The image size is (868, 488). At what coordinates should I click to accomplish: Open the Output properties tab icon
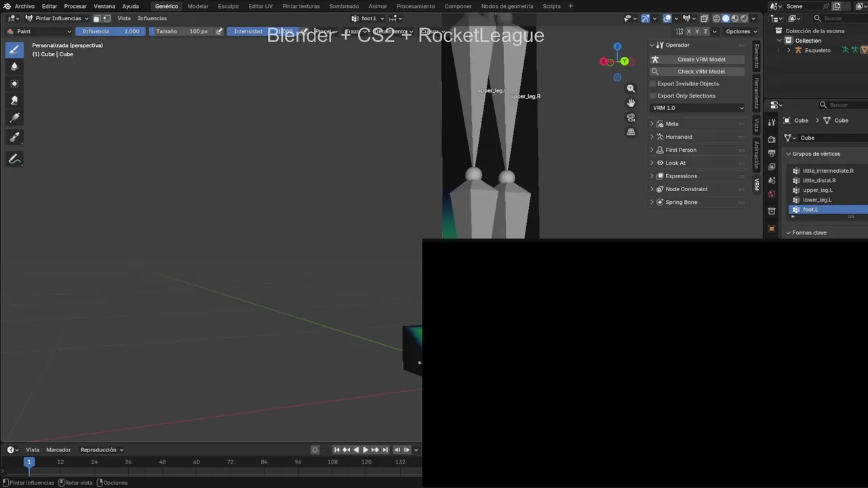coord(772,152)
